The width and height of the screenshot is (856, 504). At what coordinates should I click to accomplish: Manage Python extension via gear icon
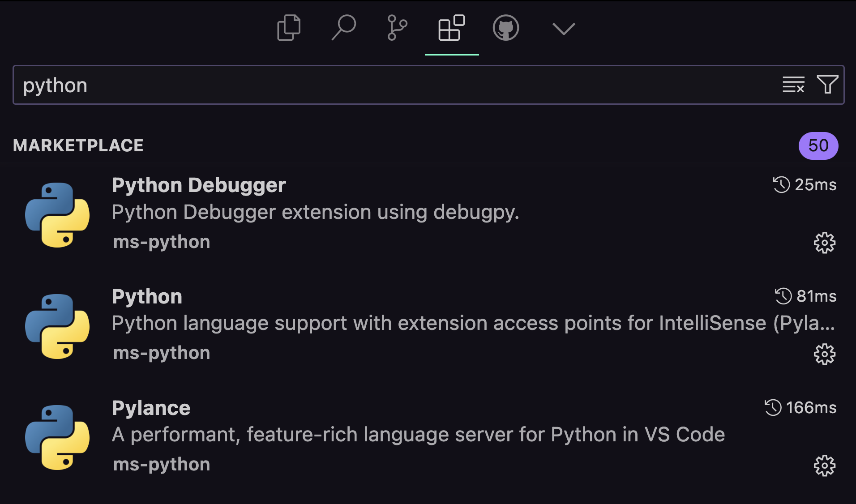click(x=825, y=355)
